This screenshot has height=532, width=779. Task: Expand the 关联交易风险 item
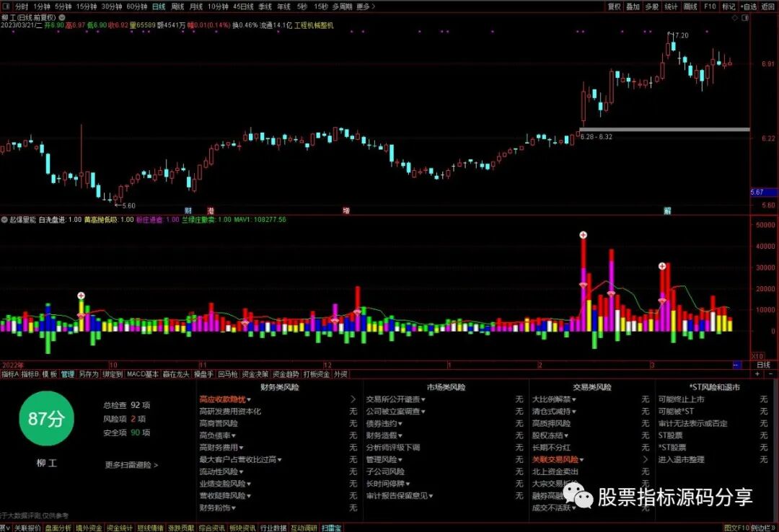558,459
